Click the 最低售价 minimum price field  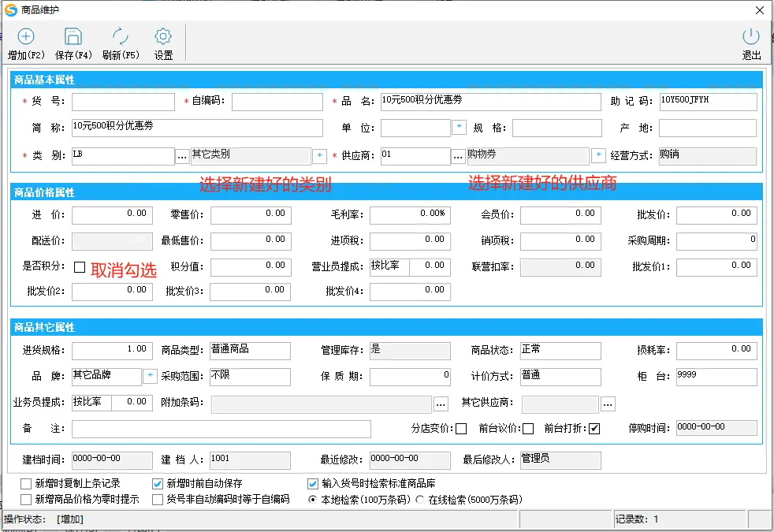pos(251,241)
